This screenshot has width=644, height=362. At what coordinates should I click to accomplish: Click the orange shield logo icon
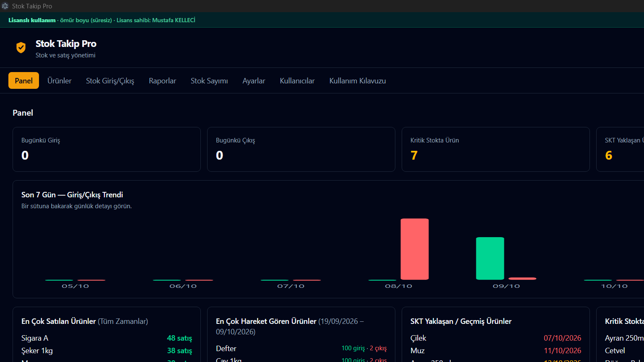tap(21, 47)
